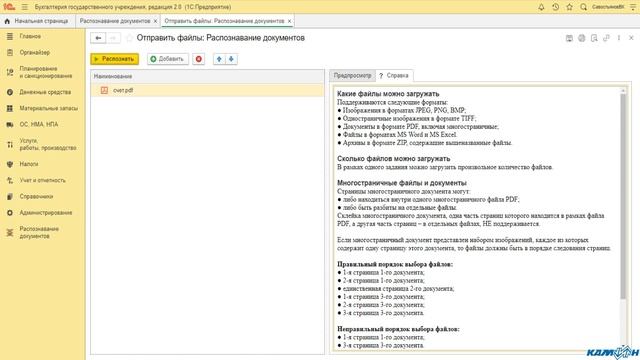Click the Добавить button
Image resolution: width=640 pixels, height=360 pixels.
[x=168, y=59]
